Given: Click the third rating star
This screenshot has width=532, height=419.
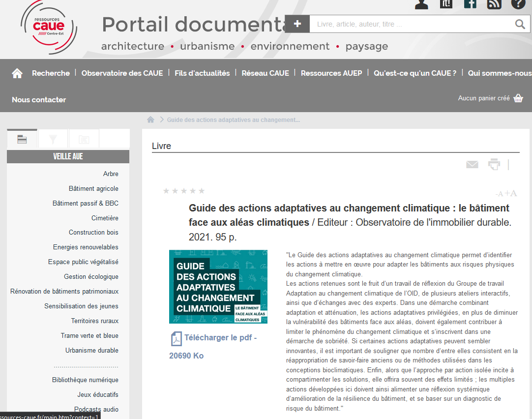Looking at the screenshot, I should (x=184, y=191).
